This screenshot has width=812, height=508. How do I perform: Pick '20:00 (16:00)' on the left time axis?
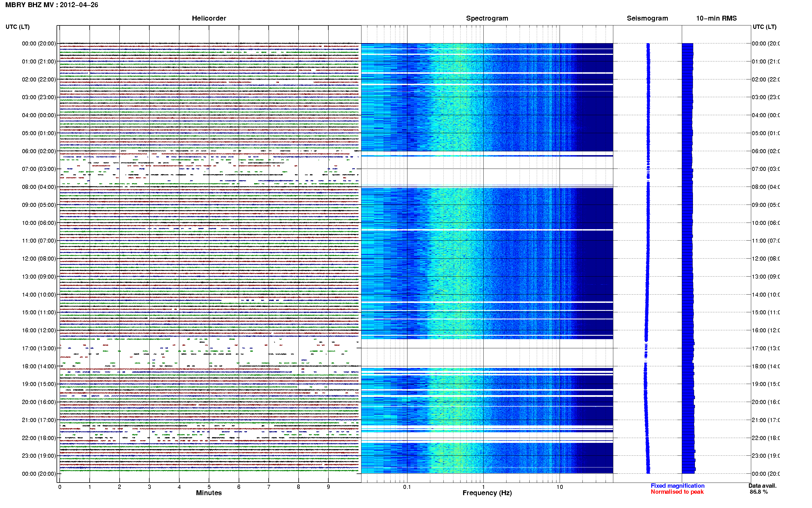pos(39,402)
